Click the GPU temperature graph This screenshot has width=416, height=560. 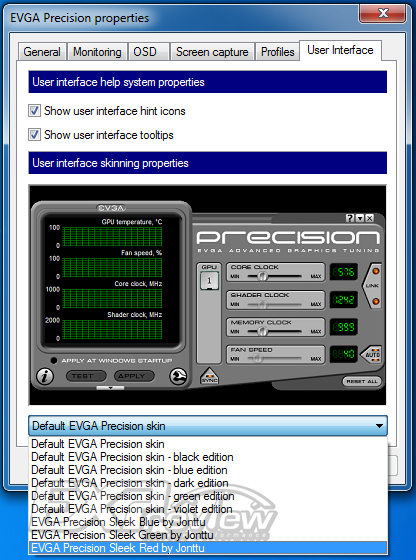[x=112, y=236]
